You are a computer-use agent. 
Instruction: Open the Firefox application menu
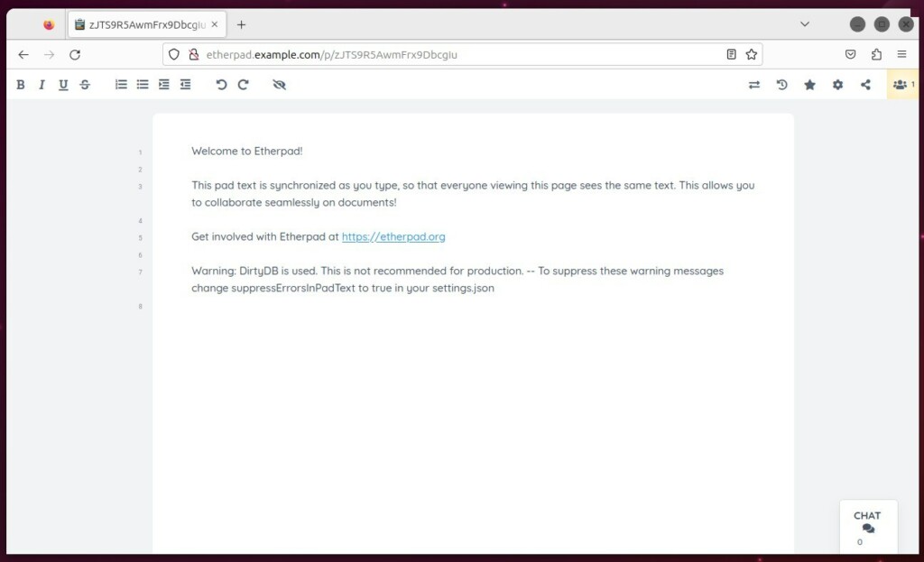coord(901,55)
